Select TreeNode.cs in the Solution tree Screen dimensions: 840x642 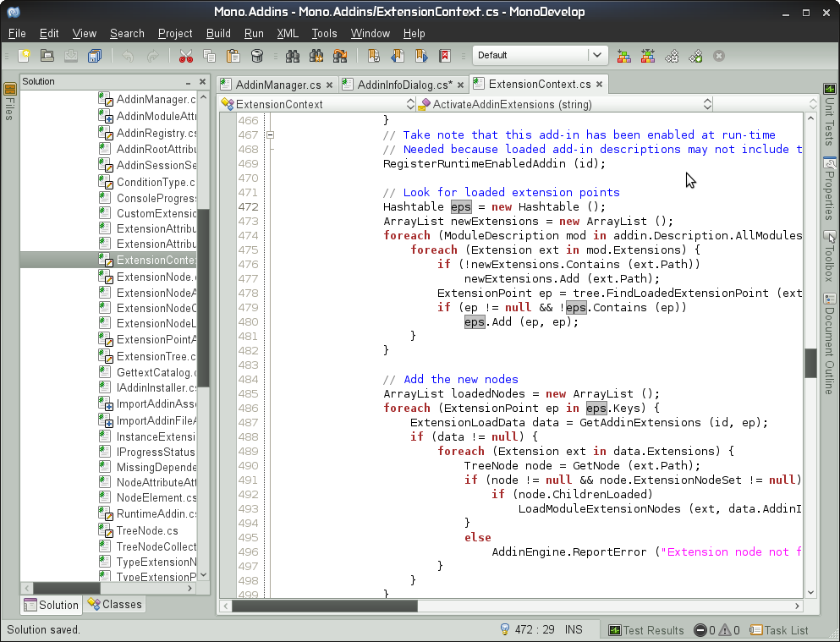147,530
